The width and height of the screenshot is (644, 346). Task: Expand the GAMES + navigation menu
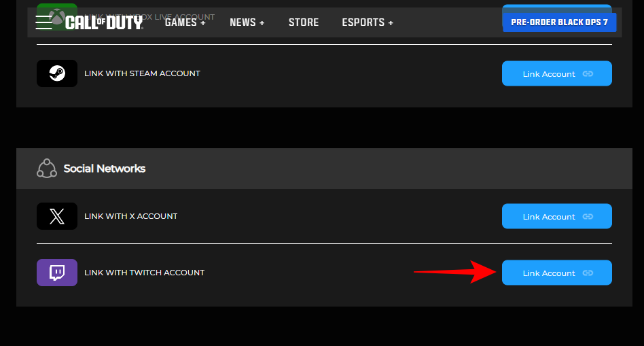point(185,22)
